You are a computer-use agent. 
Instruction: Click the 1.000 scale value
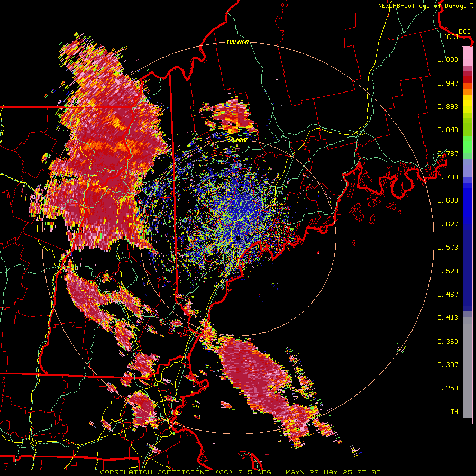[448, 59]
